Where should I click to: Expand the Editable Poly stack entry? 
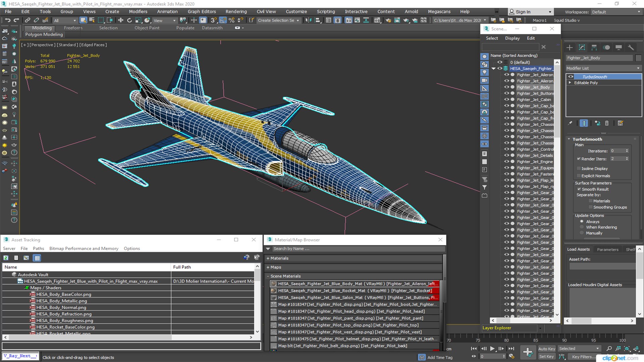(570, 83)
